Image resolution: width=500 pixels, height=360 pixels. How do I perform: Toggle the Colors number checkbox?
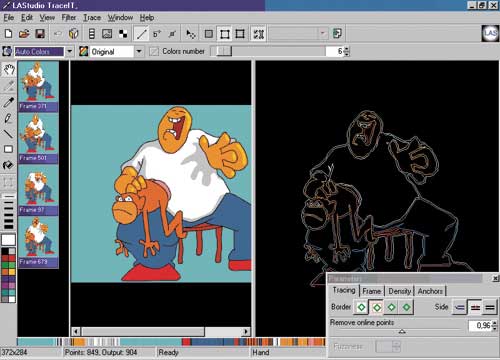154,51
